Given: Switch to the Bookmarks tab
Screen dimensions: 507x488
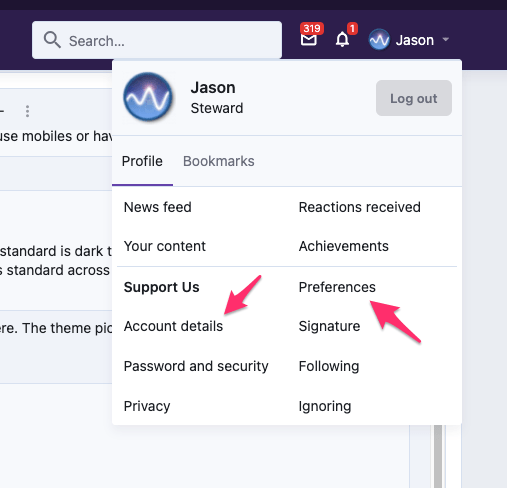Looking at the screenshot, I should (219, 161).
